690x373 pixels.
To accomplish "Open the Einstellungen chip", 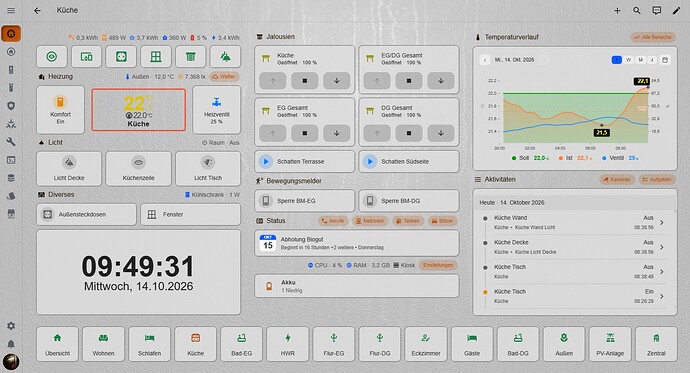I will coord(438,265).
